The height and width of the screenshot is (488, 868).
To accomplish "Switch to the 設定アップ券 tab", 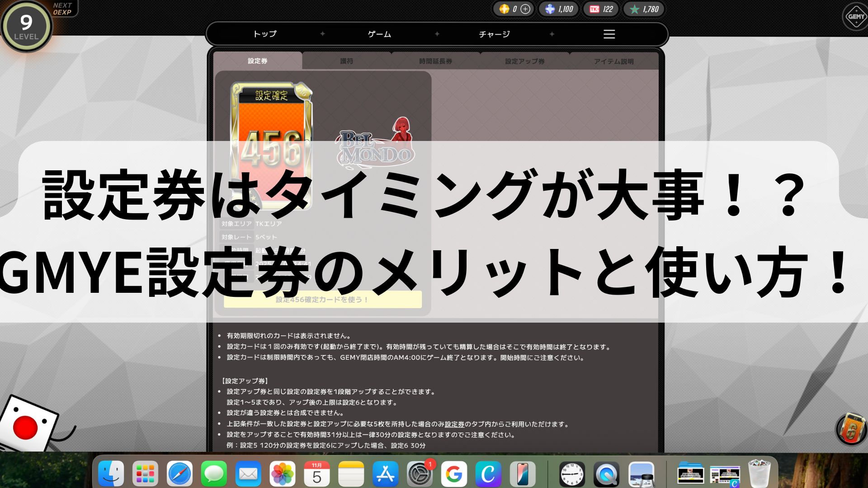I will tap(524, 61).
